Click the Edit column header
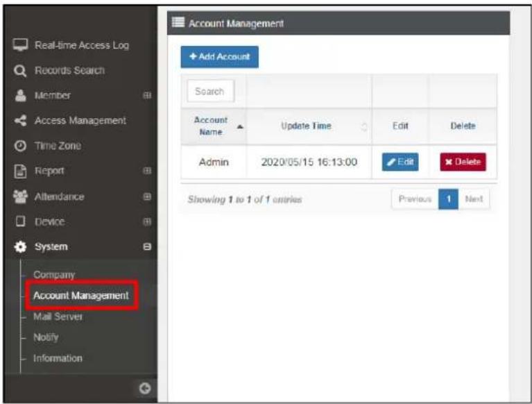Viewport: 532px width, 404px height. click(x=400, y=126)
